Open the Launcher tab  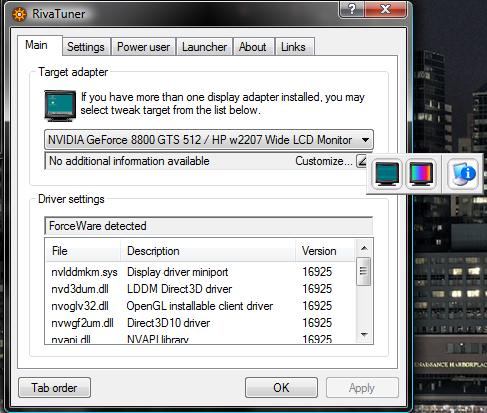click(204, 47)
